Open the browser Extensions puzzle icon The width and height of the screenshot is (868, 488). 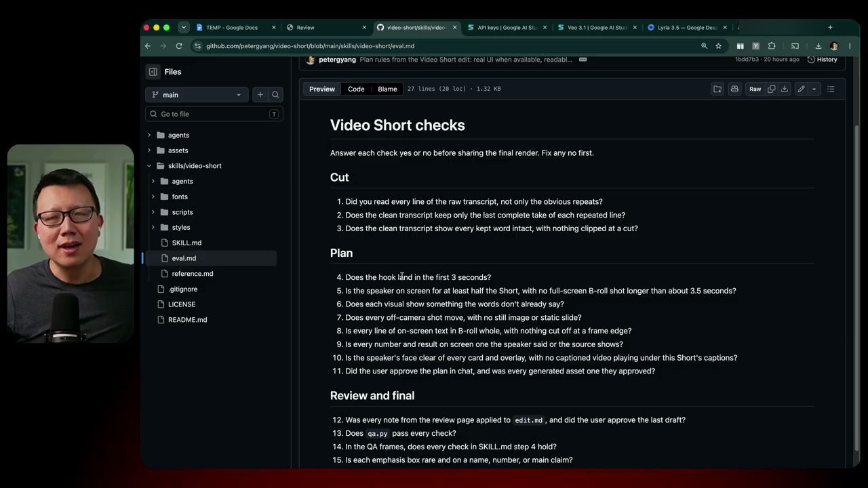772,46
